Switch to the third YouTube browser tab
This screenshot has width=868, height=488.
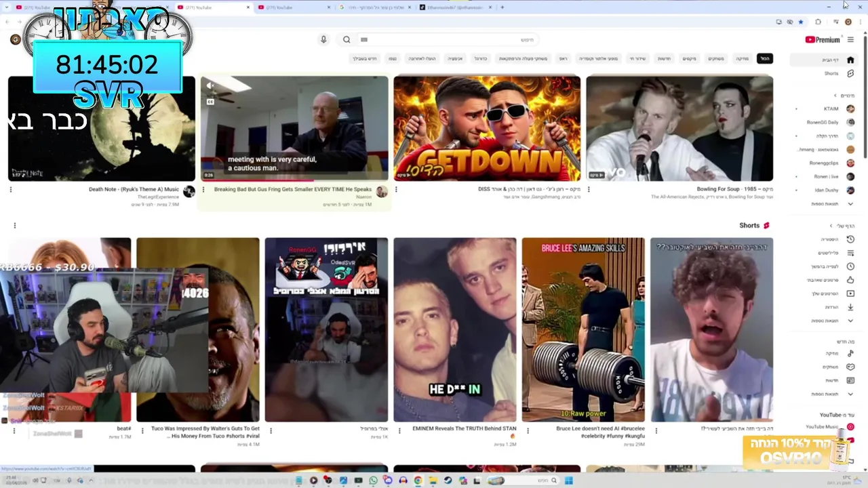(294, 7)
